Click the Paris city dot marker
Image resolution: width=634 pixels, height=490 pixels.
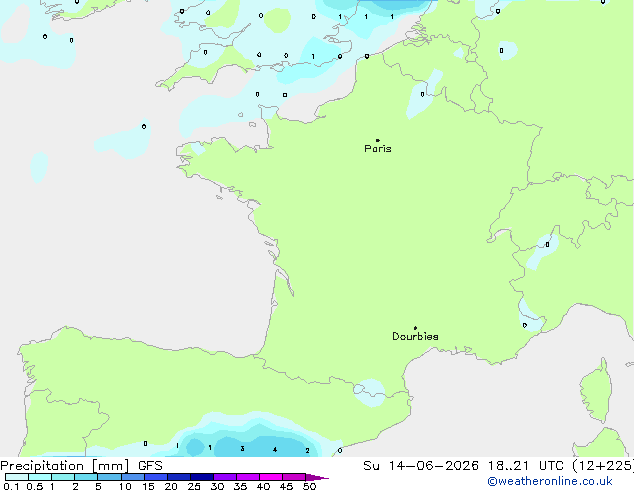(x=378, y=140)
